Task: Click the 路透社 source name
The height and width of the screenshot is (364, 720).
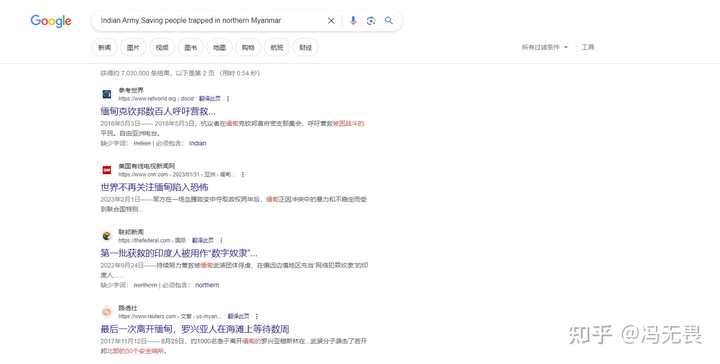Action: [128, 308]
